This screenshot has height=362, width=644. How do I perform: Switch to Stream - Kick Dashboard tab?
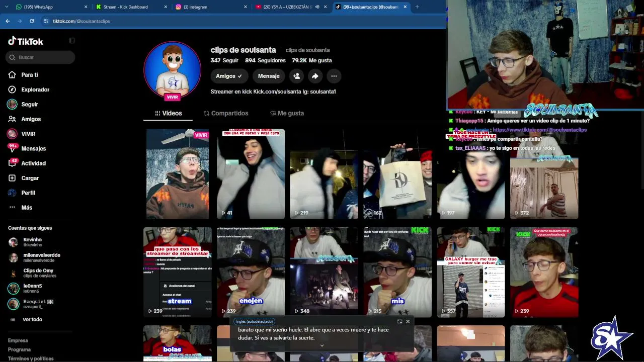(131, 7)
